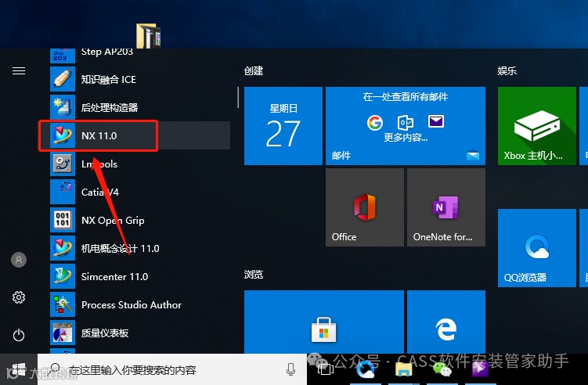Open the user account icon
Viewport: 588px width, 385px height.
click(x=19, y=260)
